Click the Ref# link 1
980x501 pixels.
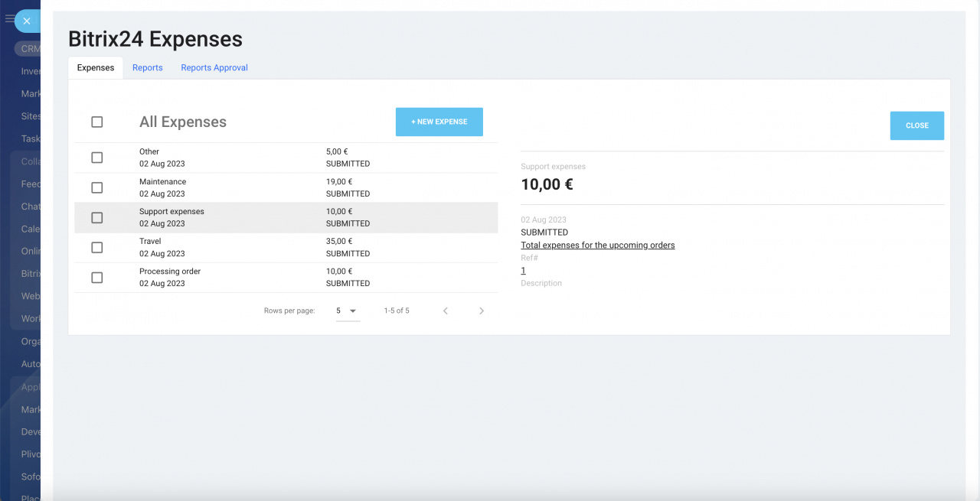click(523, 271)
